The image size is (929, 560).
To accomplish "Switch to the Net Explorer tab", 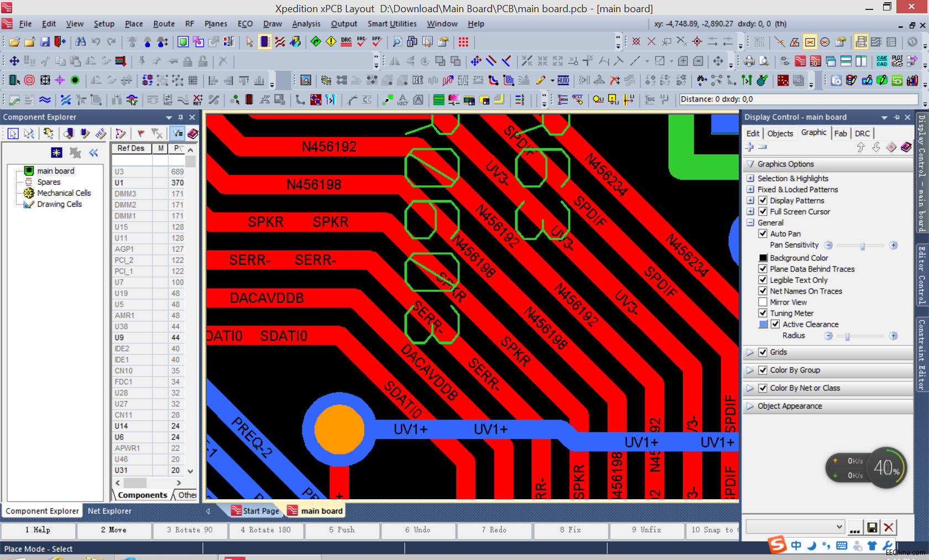I will point(109,511).
